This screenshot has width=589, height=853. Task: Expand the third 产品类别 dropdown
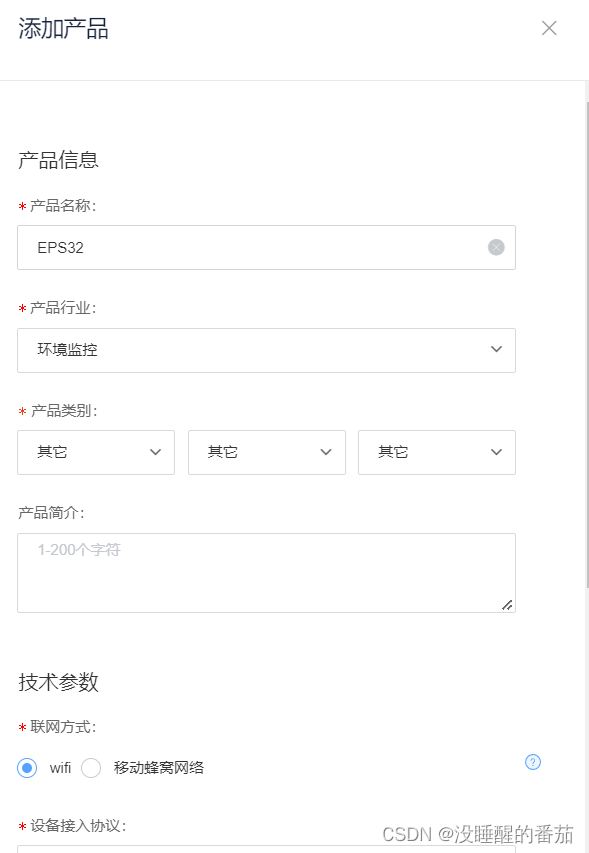pyautogui.click(x=436, y=452)
